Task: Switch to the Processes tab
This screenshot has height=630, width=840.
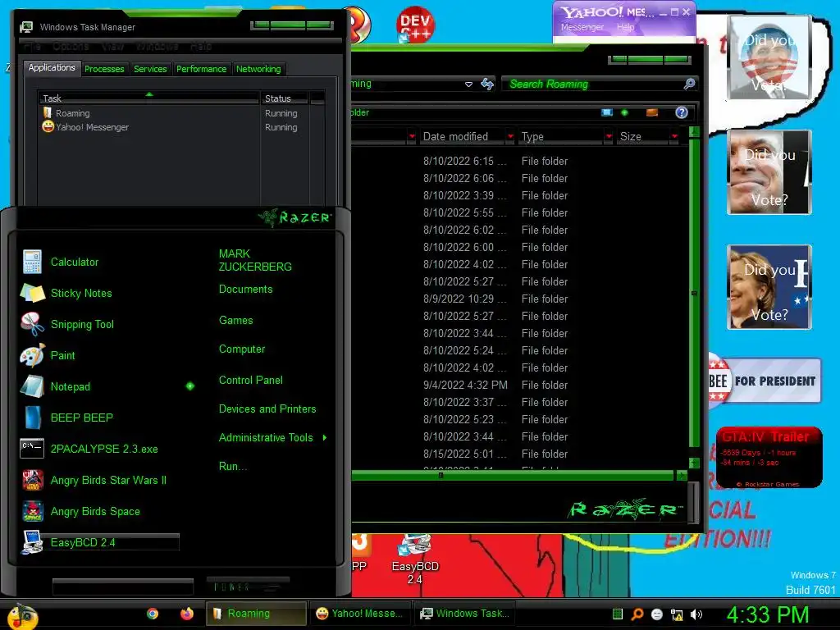Action: click(x=104, y=69)
